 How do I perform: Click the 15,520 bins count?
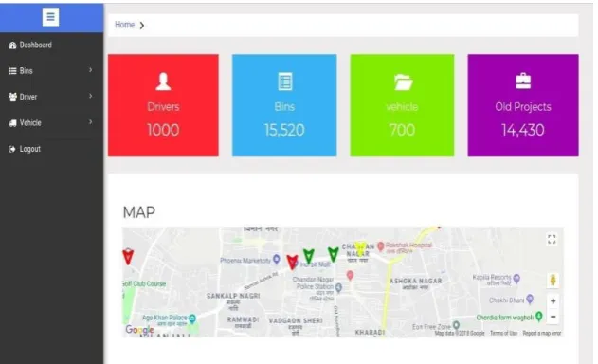click(284, 130)
